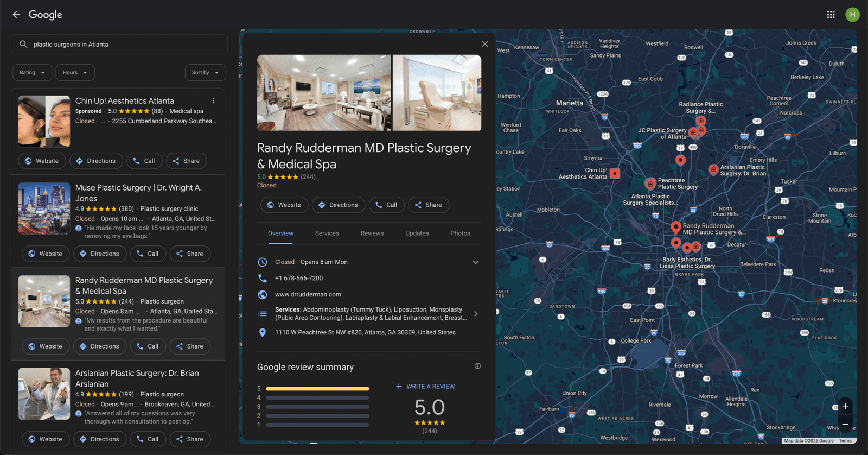Open the Updates tab
This screenshot has width=868, height=455.
[417, 233]
